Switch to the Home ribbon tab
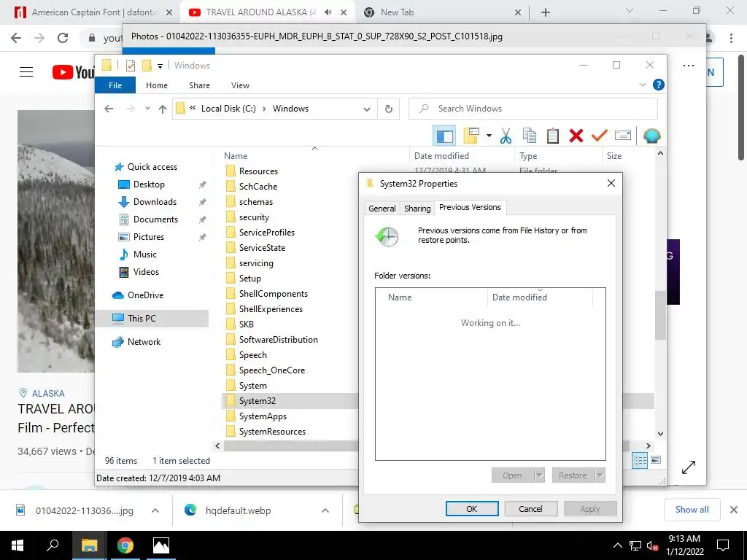747x560 pixels. point(157,85)
